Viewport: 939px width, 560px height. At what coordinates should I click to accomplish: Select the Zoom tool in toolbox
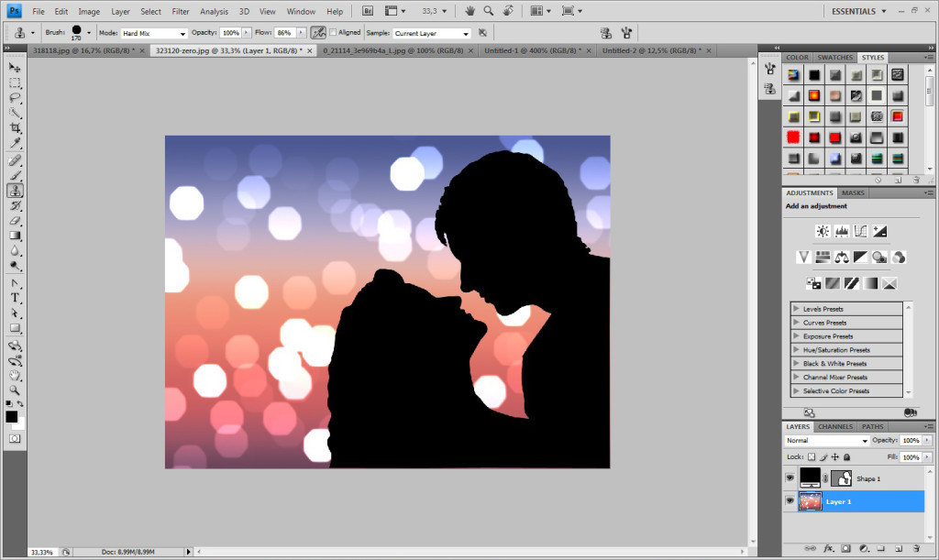click(x=15, y=390)
